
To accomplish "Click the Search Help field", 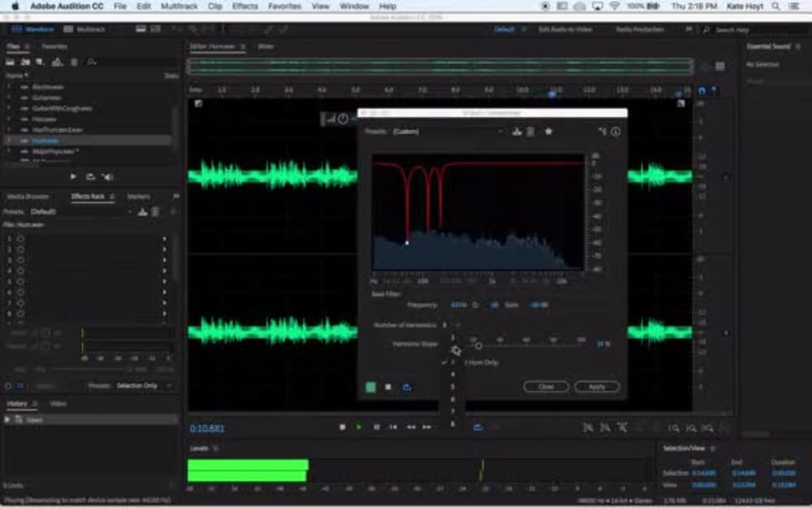I will [x=754, y=29].
